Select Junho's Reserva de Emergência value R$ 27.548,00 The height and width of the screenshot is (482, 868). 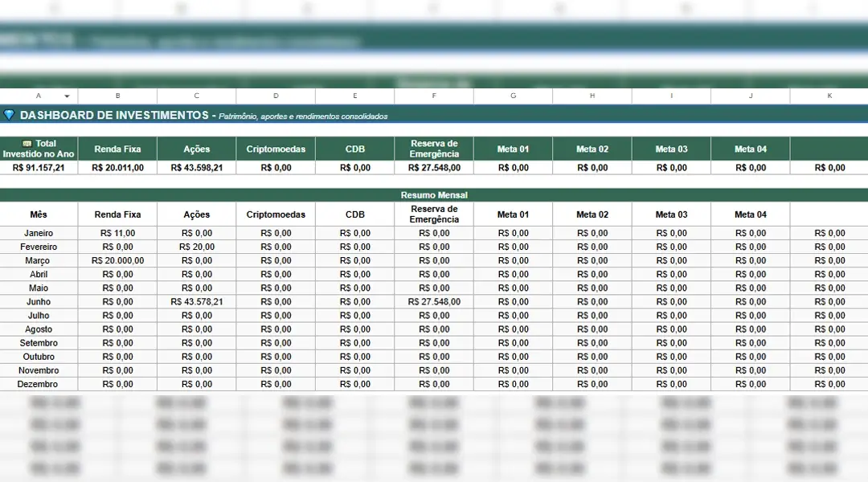click(x=434, y=301)
